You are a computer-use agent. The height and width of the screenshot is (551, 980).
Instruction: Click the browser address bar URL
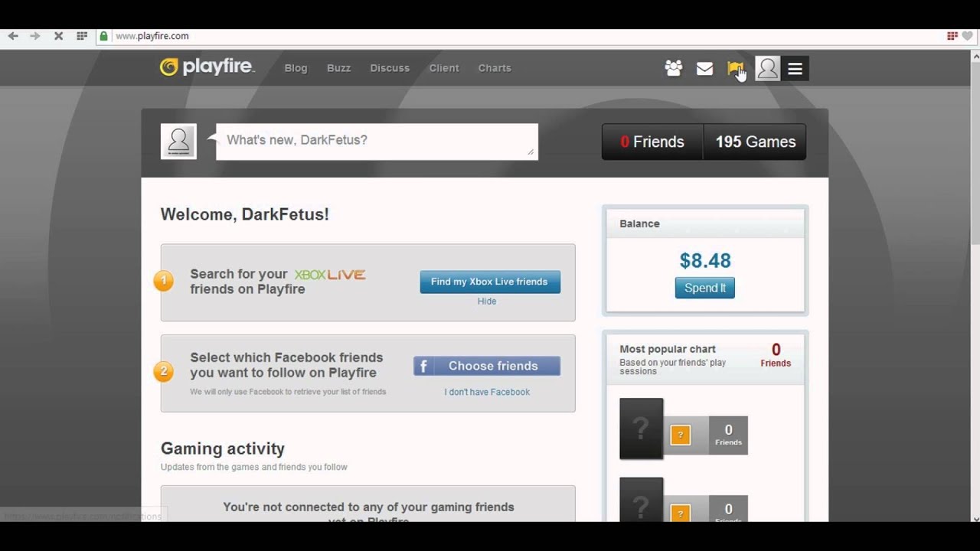[152, 36]
